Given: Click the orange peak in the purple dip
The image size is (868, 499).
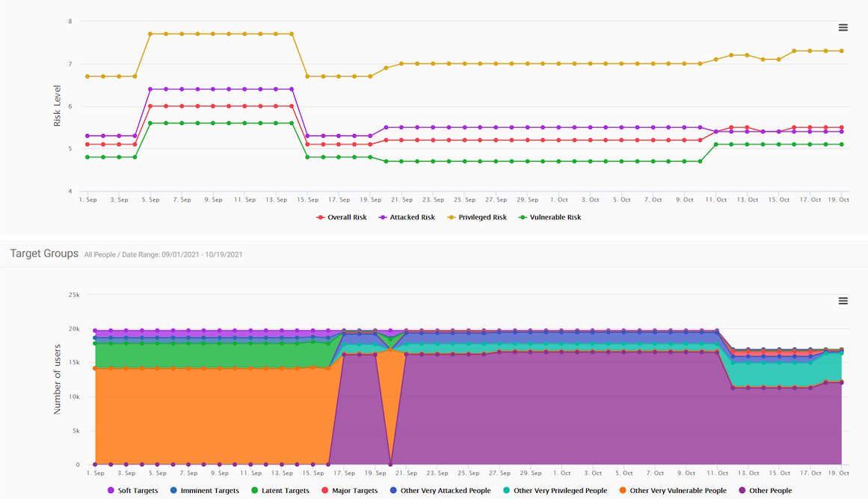Looking at the screenshot, I should tap(391, 350).
